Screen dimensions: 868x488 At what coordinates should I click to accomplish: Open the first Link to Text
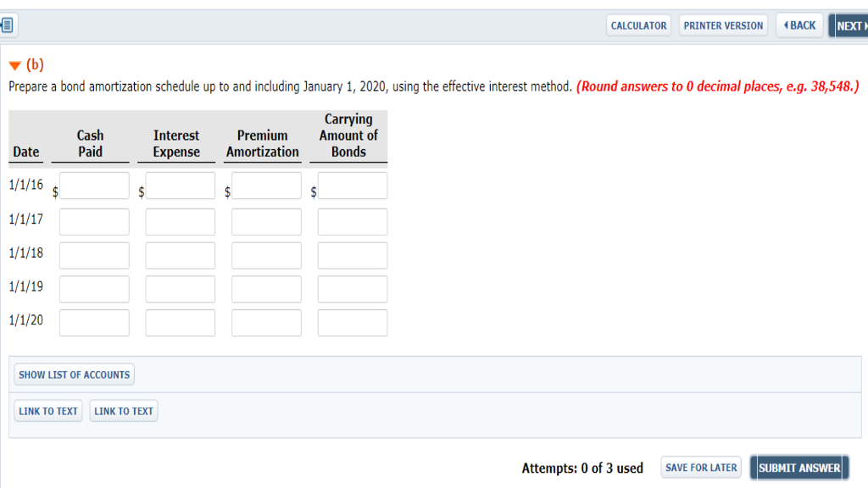click(x=48, y=412)
